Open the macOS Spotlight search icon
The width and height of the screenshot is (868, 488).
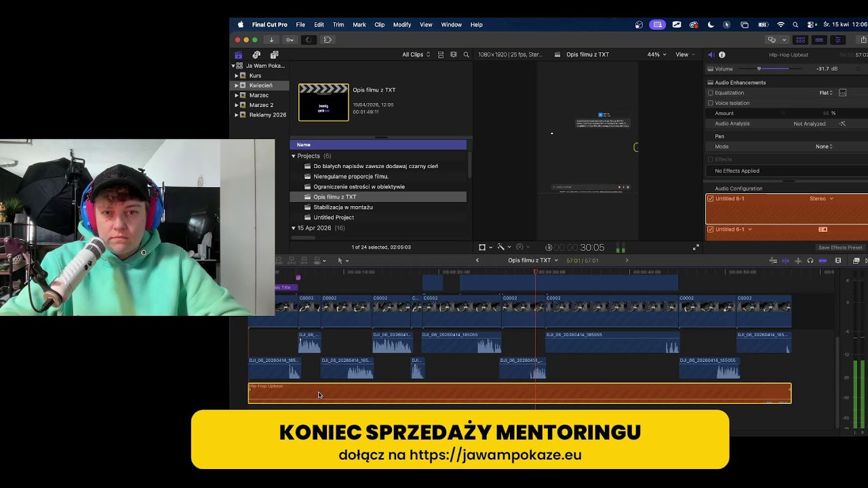795,25
